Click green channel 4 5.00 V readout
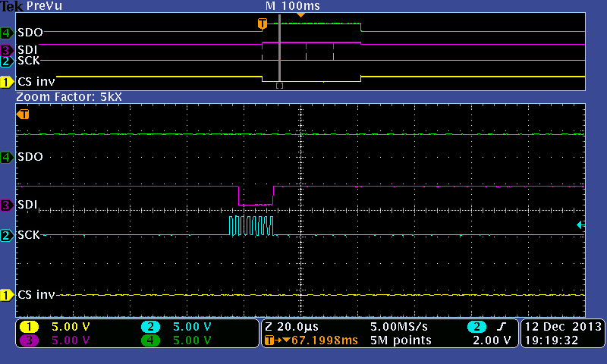 coord(192,340)
